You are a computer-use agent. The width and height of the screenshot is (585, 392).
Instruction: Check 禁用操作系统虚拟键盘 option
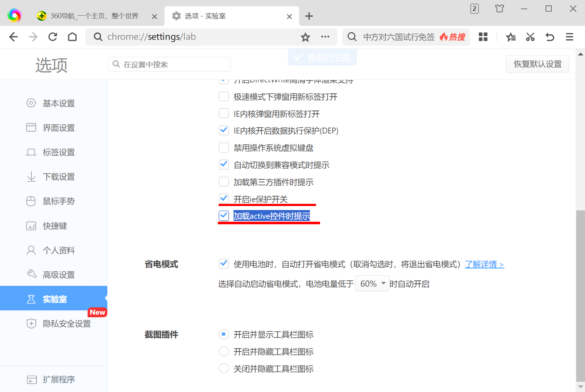(224, 147)
